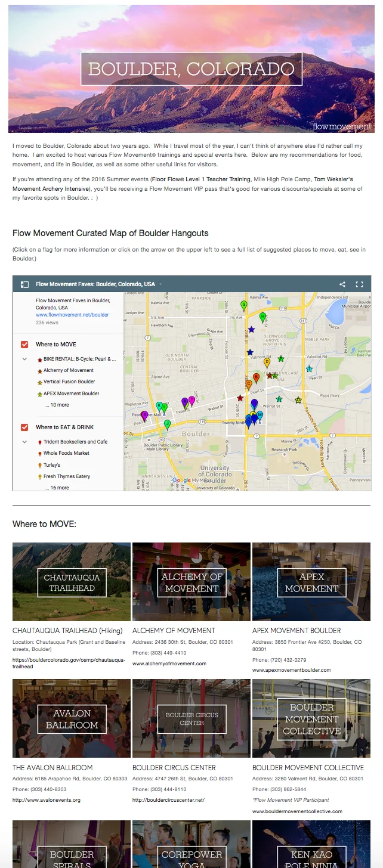
Task: Click pin icon beside Turley's
Action: click(x=40, y=465)
